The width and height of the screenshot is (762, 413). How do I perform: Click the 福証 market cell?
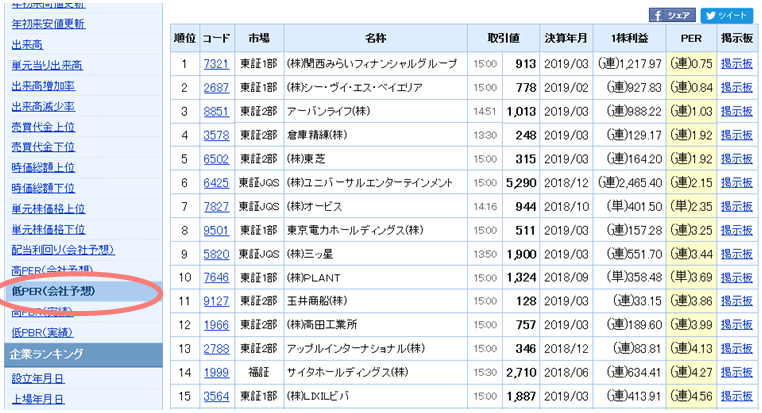coord(259,372)
